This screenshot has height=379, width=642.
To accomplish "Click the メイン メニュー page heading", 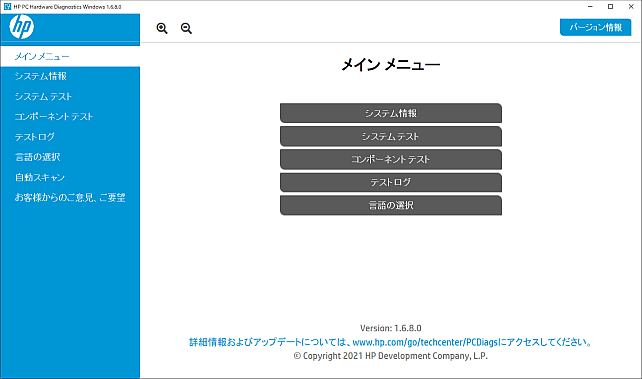I will click(x=391, y=65).
